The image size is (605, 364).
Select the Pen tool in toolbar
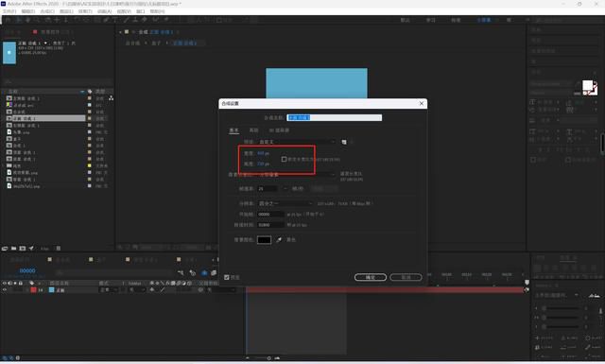pos(106,20)
